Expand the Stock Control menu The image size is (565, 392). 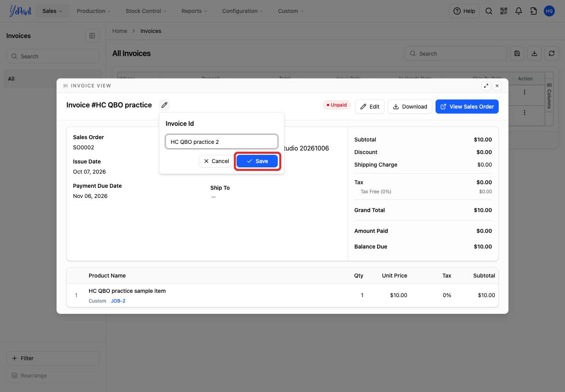pos(146,11)
